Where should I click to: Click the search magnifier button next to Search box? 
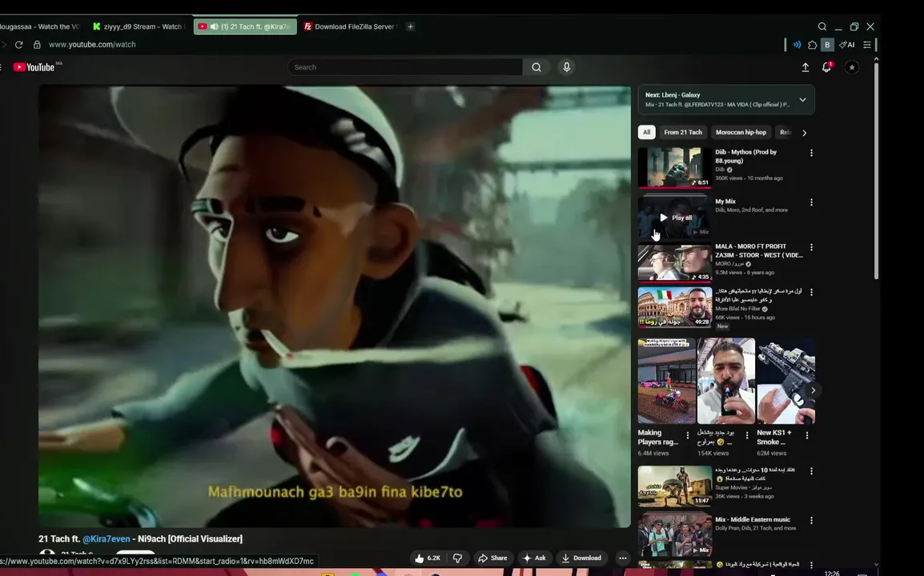536,67
